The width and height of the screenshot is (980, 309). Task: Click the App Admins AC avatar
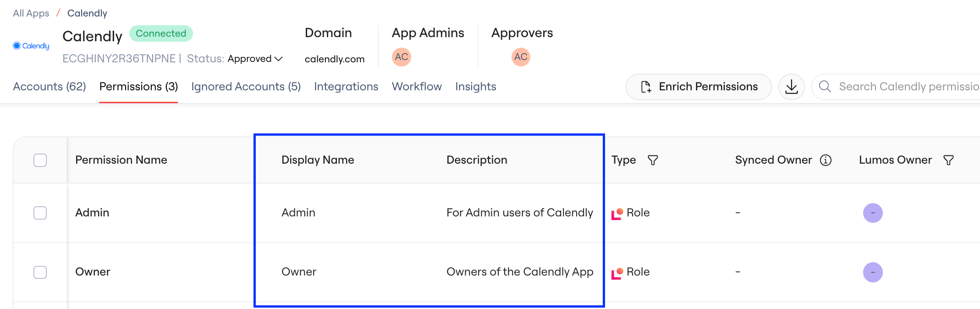click(x=402, y=57)
